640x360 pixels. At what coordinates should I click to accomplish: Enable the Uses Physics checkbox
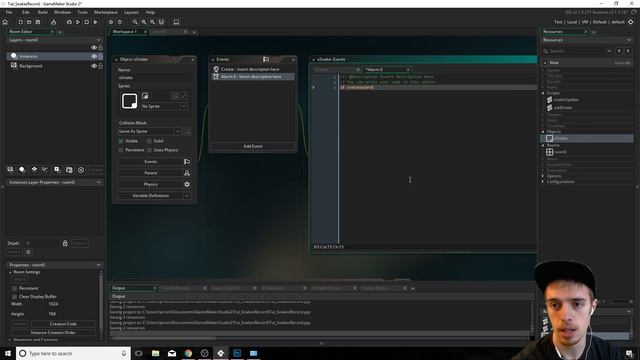[149, 150]
